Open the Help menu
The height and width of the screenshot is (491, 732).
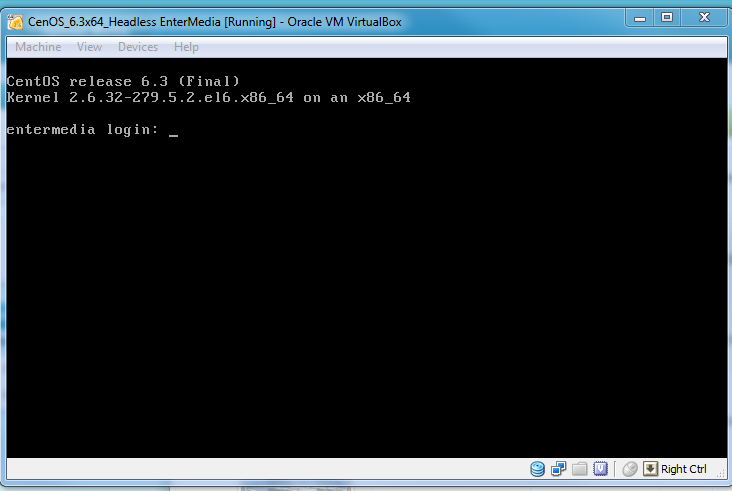pos(186,47)
